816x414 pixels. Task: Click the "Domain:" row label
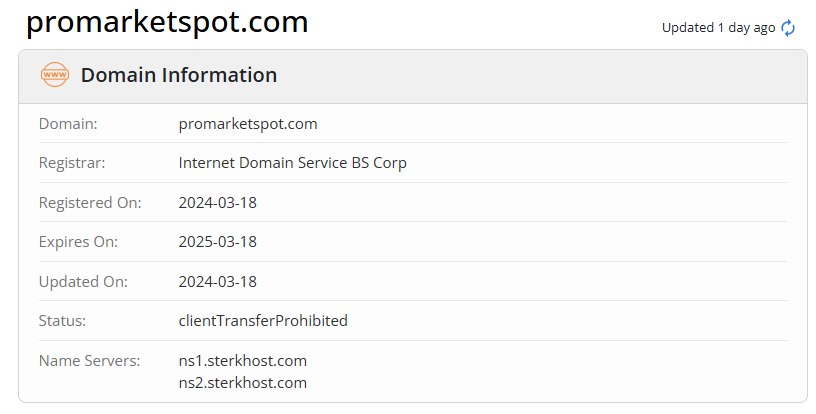pyautogui.click(x=68, y=124)
